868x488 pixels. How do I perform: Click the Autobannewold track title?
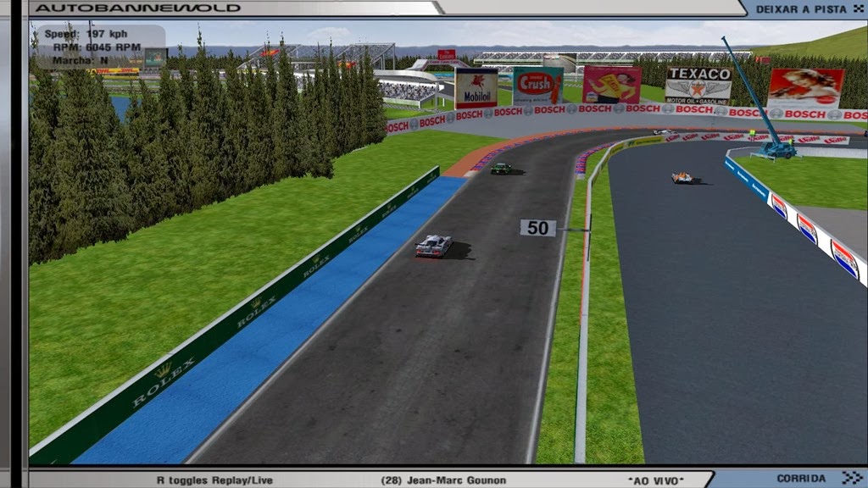click(137, 8)
